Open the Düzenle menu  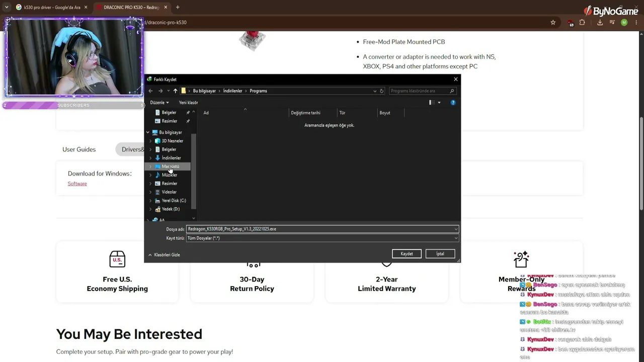[x=159, y=103]
